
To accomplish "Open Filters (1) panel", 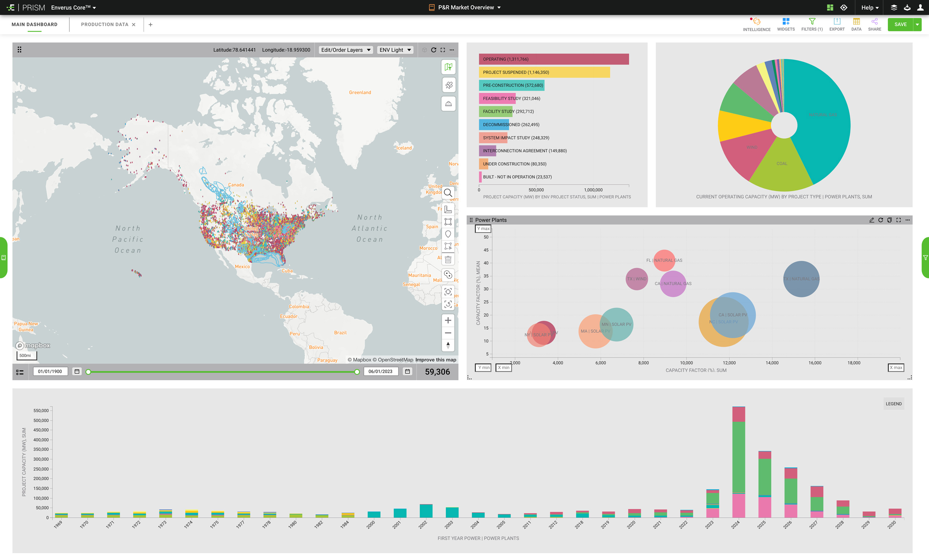I will tap(812, 25).
